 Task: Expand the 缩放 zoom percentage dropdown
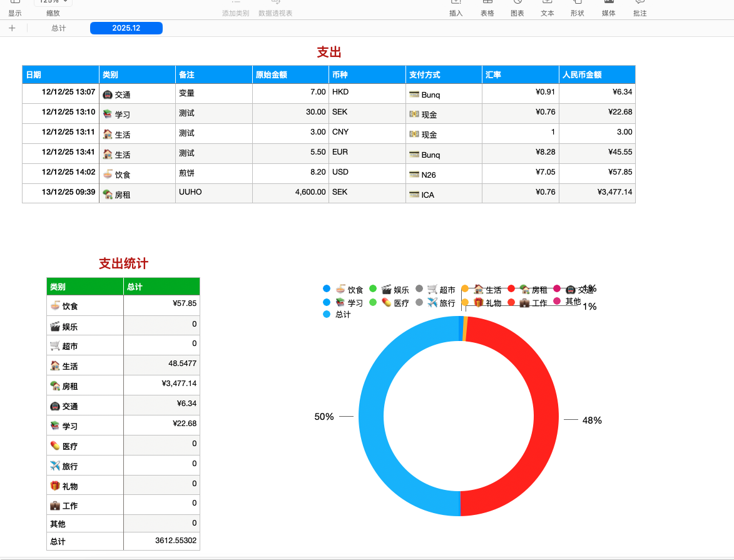[x=53, y=3]
